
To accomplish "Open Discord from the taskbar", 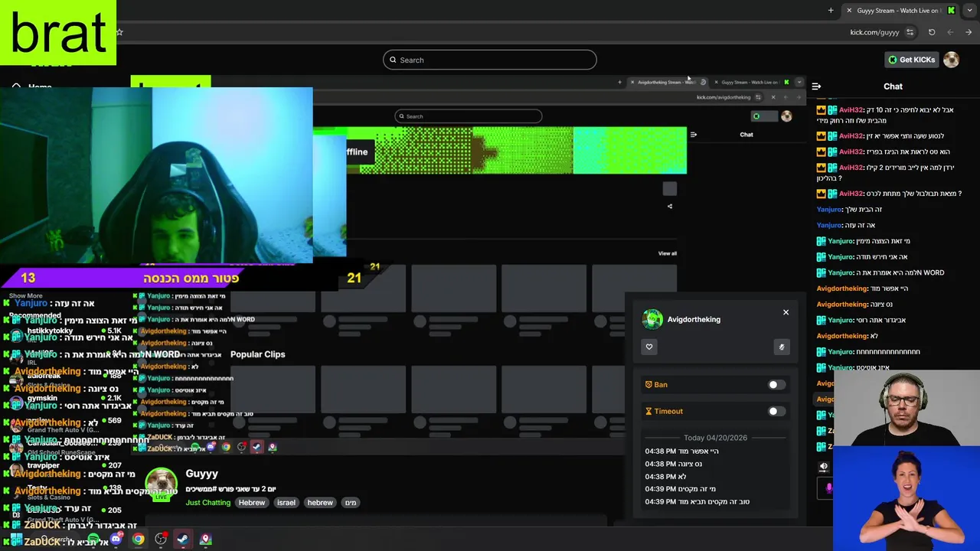I will click(116, 539).
